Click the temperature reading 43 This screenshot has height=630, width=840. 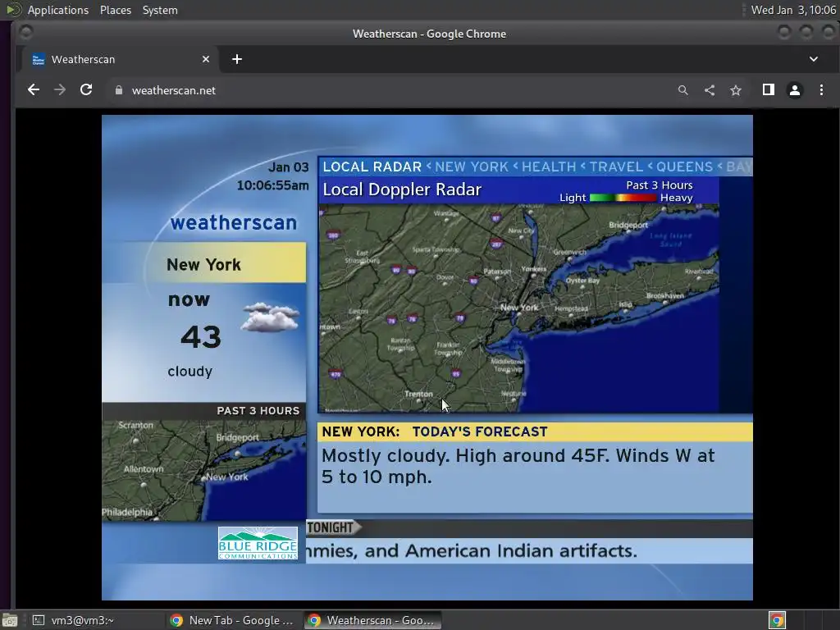(x=201, y=337)
